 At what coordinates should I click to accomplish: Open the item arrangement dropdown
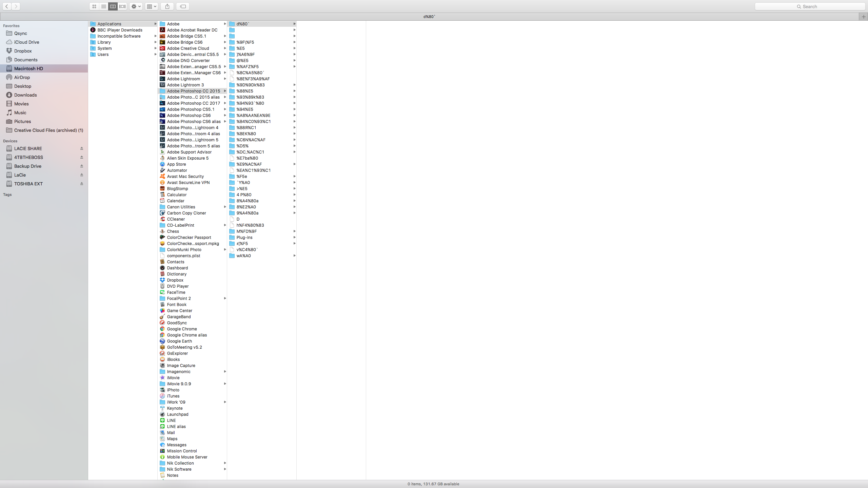click(151, 6)
